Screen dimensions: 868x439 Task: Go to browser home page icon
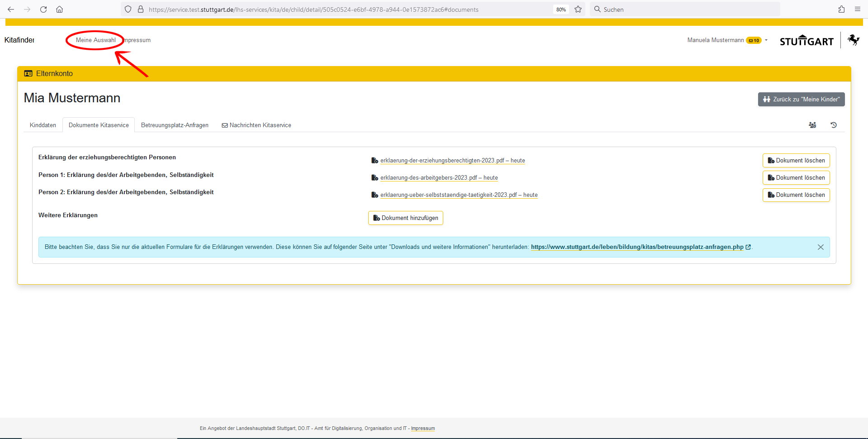[59, 9]
